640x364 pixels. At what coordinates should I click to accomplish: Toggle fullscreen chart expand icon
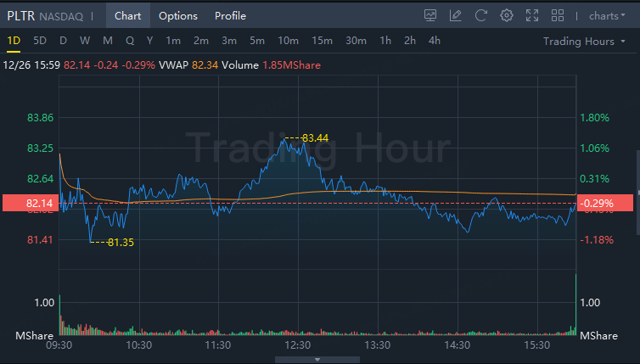[532, 15]
